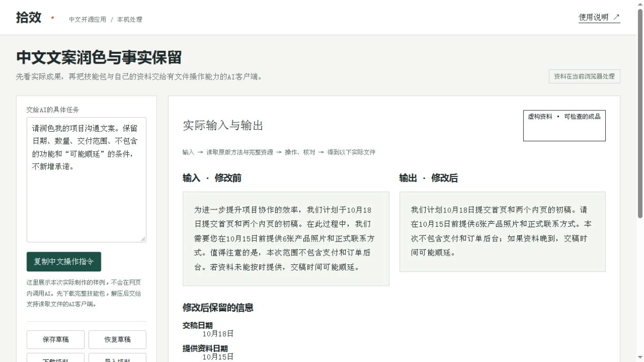644x362 pixels.
Task: Click the 复制中文操作指令 button
Action: [x=64, y=262]
